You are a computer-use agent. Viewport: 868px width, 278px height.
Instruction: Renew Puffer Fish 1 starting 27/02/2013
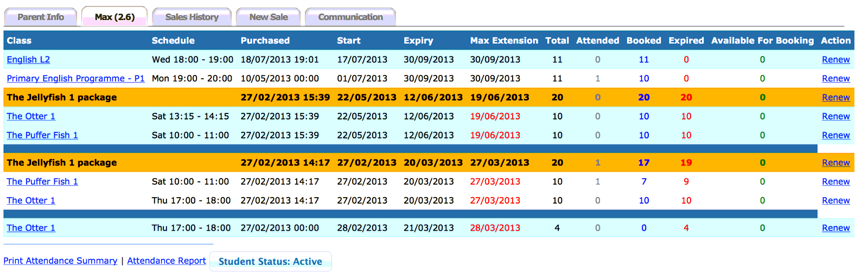tap(836, 181)
